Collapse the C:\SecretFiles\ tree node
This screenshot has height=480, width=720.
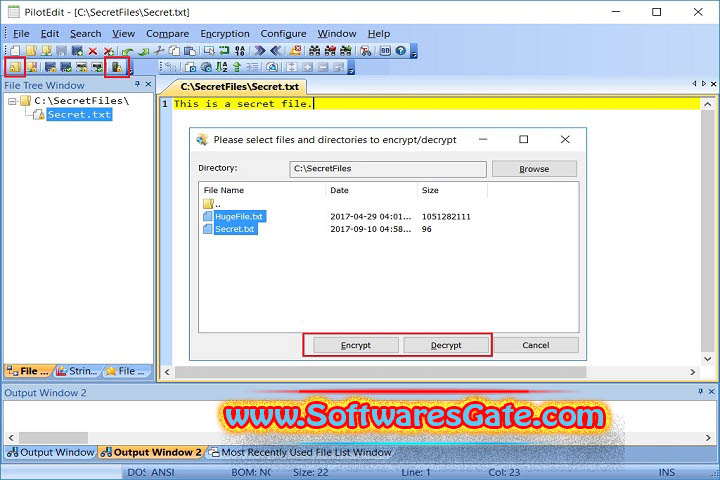pyautogui.click(x=12, y=101)
